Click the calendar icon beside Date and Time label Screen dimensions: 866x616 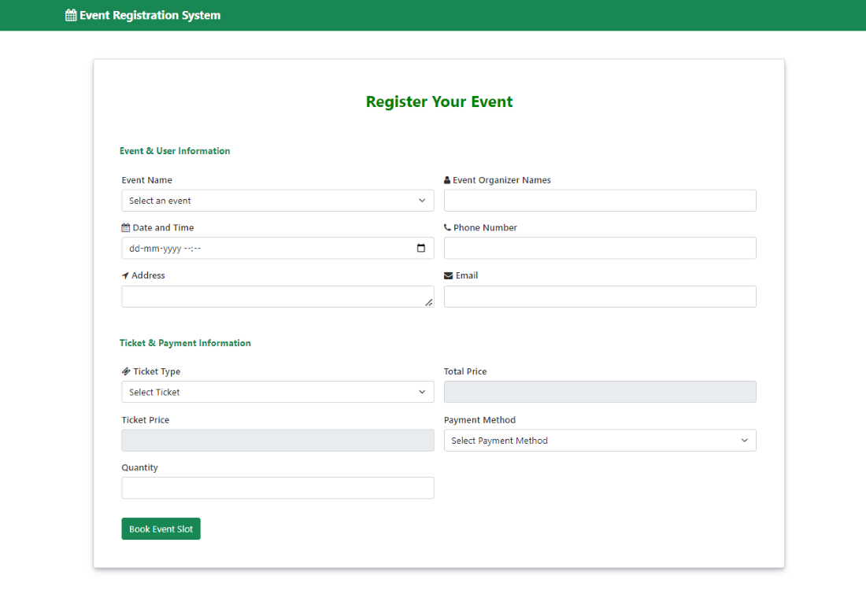[x=125, y=228]
